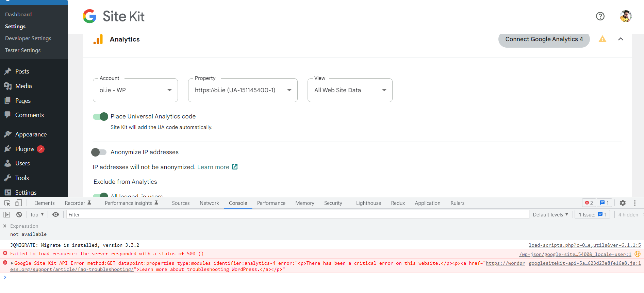
Task: Enable Anonymize IP addresses switch
Action: [99, 152]
